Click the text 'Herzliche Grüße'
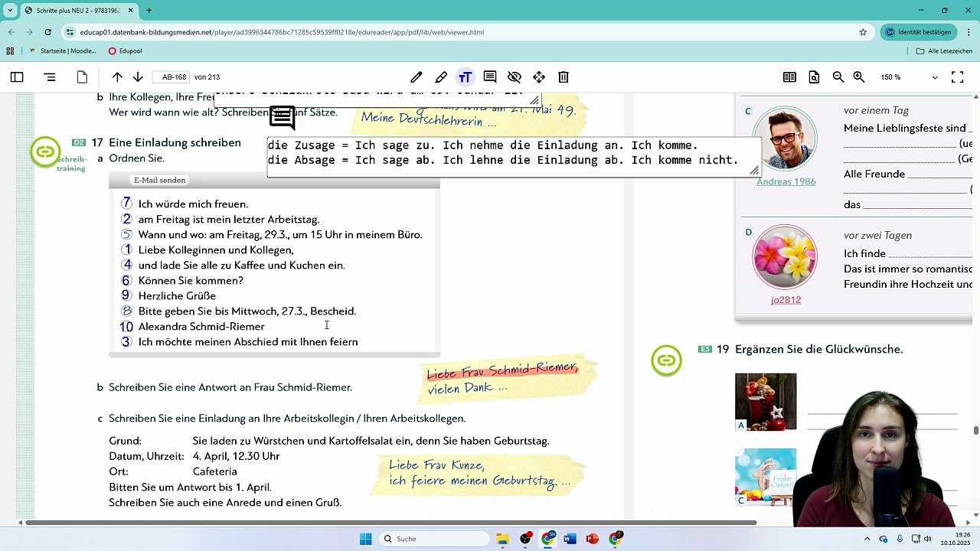 tap(177, 296)
